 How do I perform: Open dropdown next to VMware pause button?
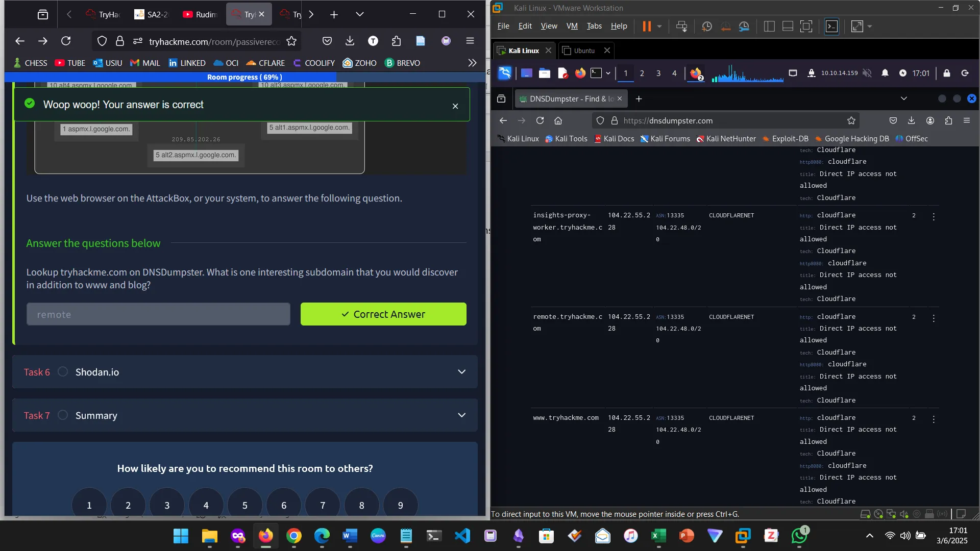(x=659, y=27)
